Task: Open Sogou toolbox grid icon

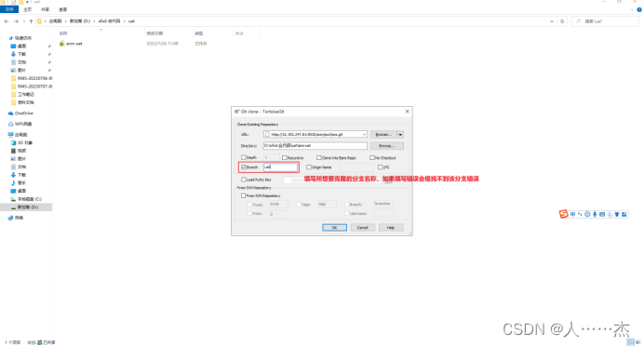Action: (624, 214)
